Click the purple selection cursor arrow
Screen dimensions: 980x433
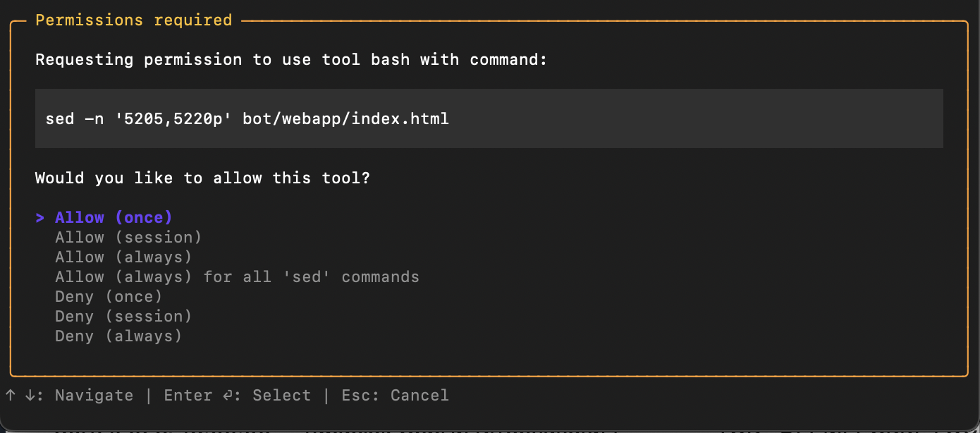click(39, 218)
